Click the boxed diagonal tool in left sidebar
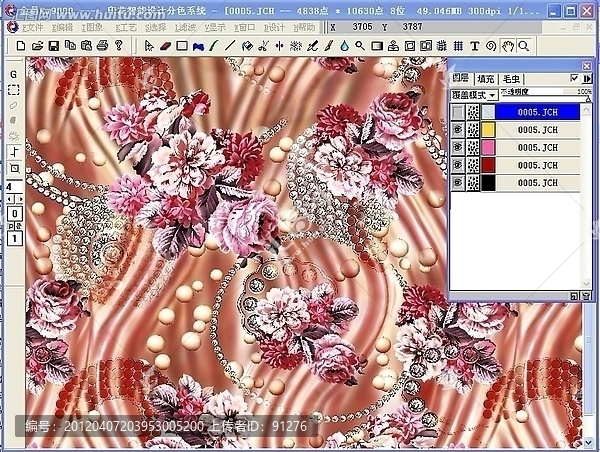 coord(15,168)
